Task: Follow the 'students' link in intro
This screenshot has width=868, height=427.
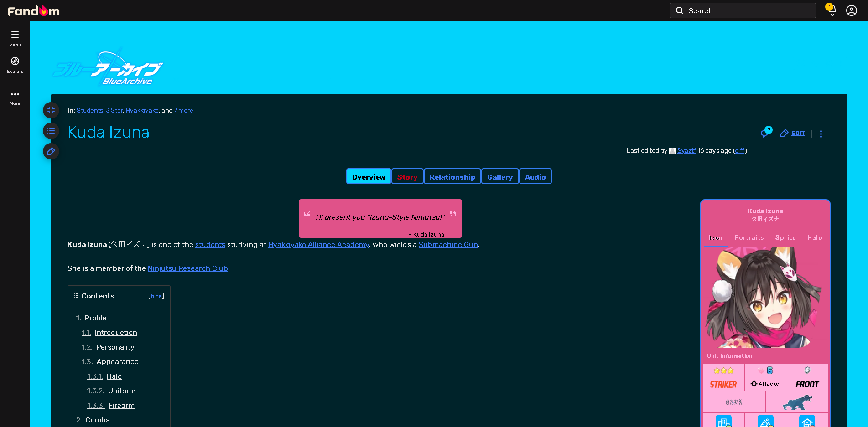Action: [x=210, y=245]
